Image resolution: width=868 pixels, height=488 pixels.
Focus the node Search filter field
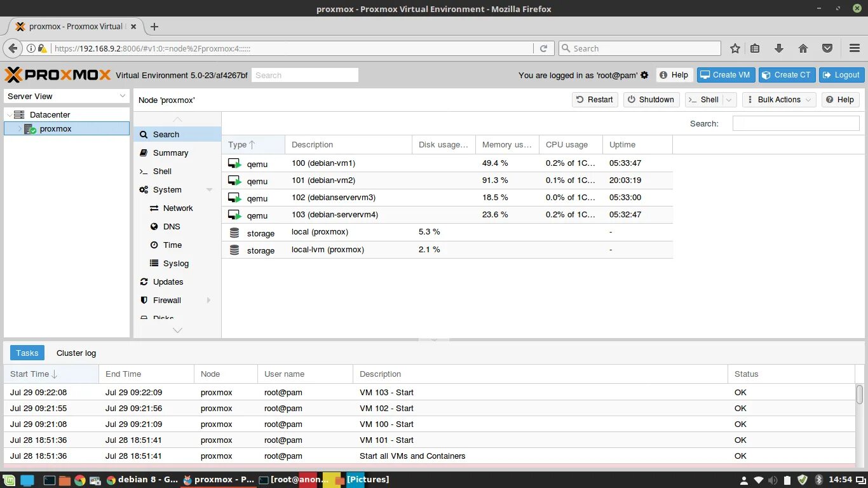796,124
